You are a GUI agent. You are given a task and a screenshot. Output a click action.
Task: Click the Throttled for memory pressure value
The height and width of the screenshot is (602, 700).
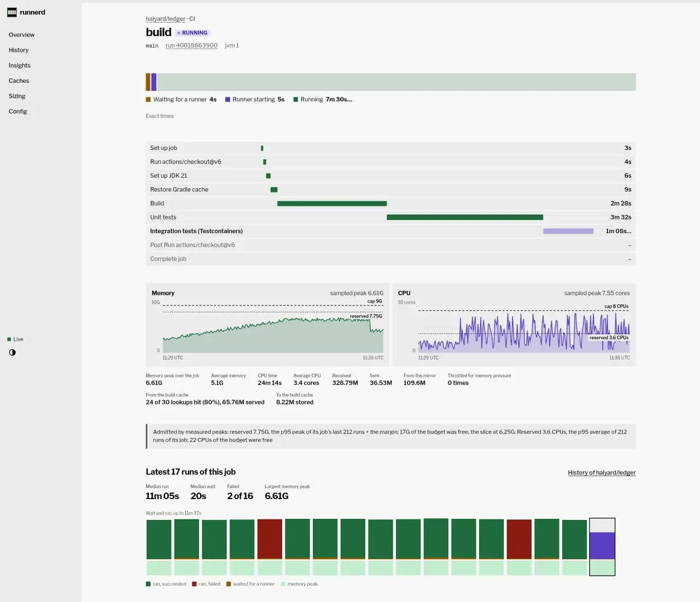(458, 383)
